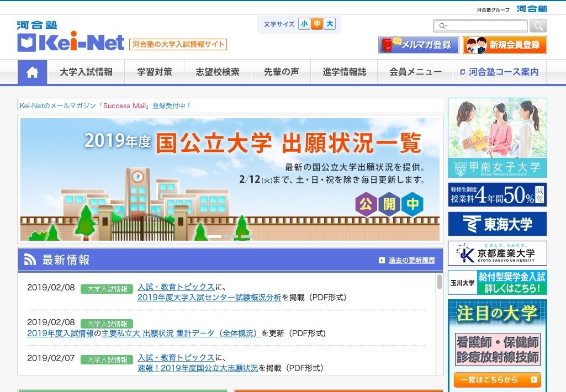Set font size to 大
Screen dimensions: 566x392
(x=329, y=24)
